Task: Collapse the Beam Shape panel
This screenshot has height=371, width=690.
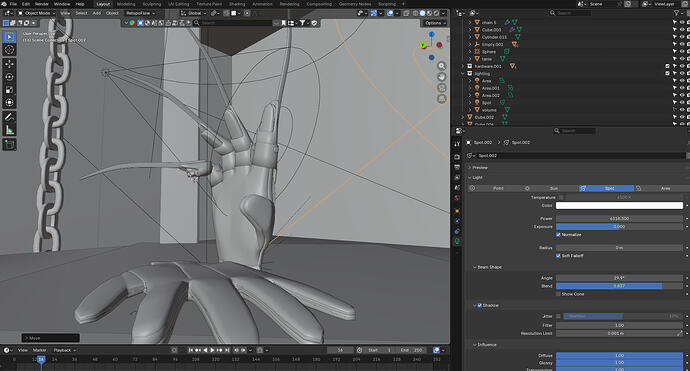Action: (475, 268)
